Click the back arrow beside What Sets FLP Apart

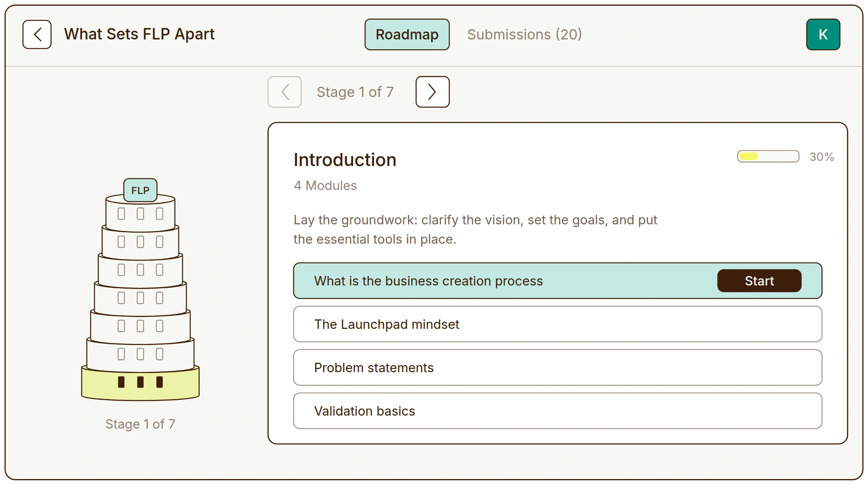(37, 34)
